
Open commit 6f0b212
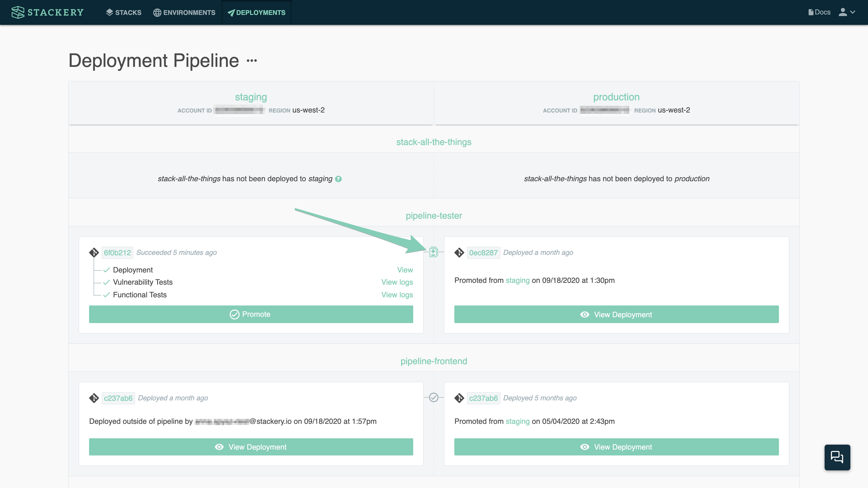click(117, 253)
